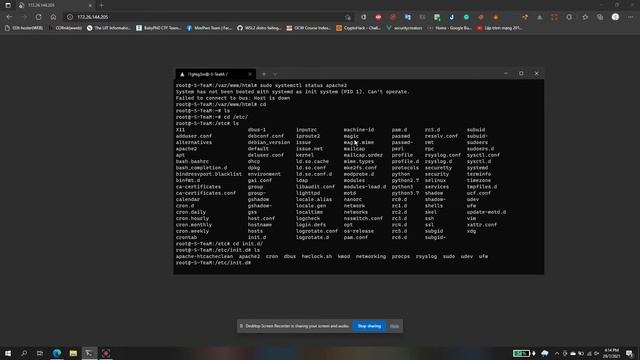Open Task View on the taskbar

pyautogui.click(x=40, y=353)
